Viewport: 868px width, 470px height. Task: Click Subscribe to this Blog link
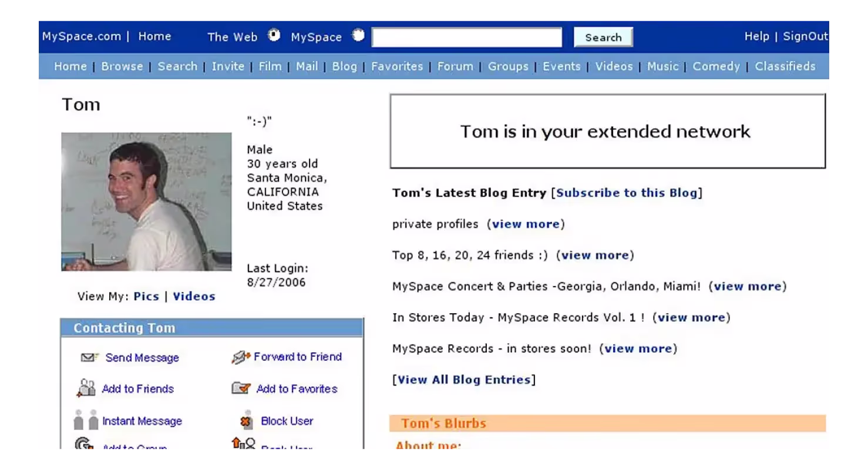626,193
